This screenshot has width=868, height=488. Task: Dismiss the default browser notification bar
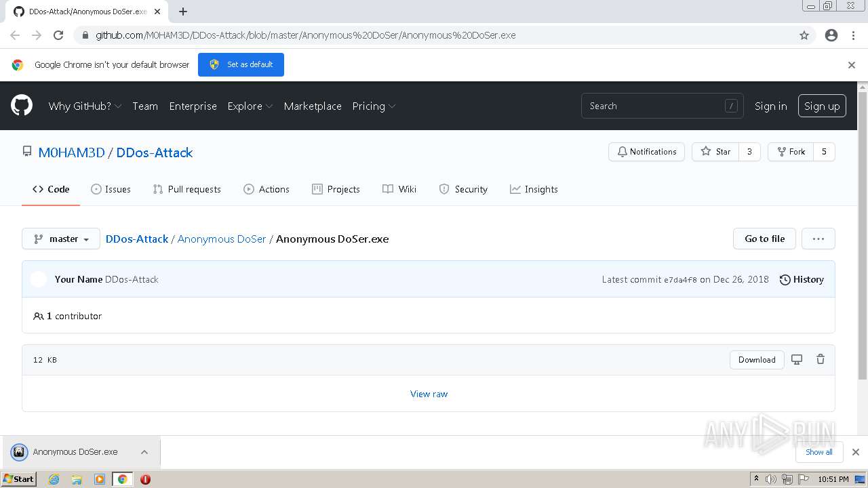coord(852,65)
